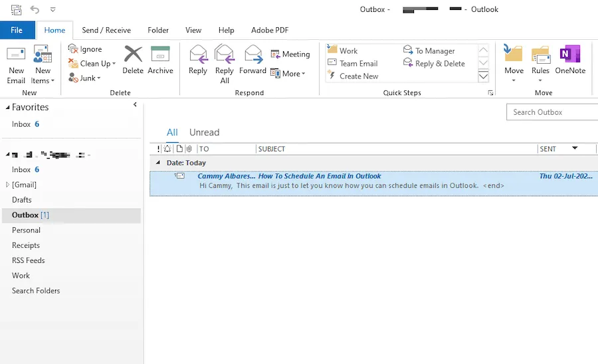
Task: Click Send/Receive All Folders quick access icon
Action: point(16,9)
